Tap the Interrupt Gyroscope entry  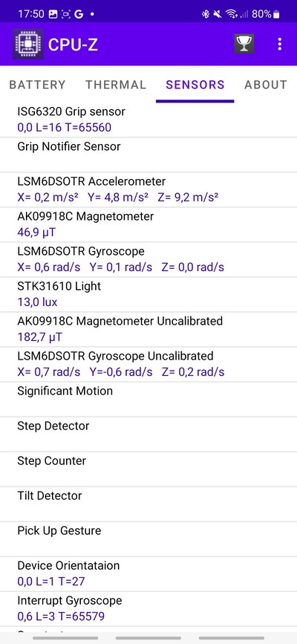[148, 608]
